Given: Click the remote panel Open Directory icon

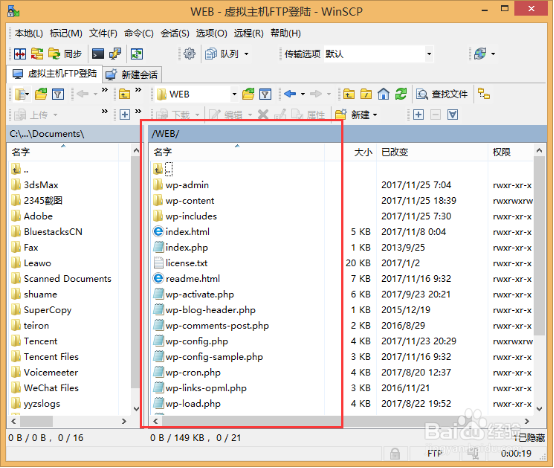Looking at the screenshot, I should pyautogui.click(x=248, y=94).
